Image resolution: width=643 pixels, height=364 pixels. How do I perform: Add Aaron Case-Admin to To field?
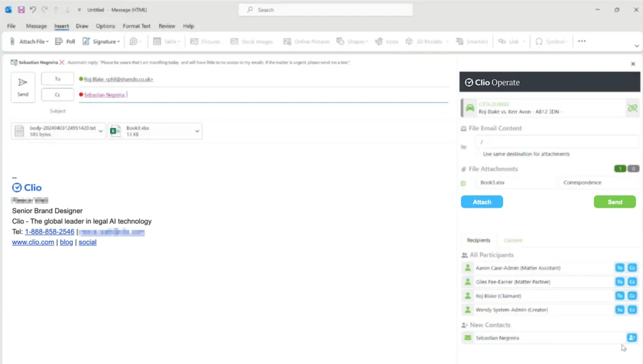[620, 268]
